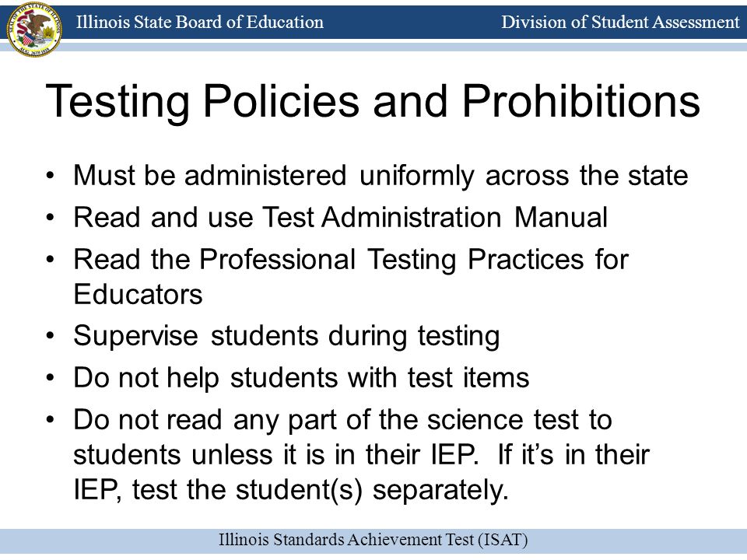Viewport: 747px width, 560px height.
Task: Click the Illinois Standards Achievement Test footer
Action: tap(373, 540)
